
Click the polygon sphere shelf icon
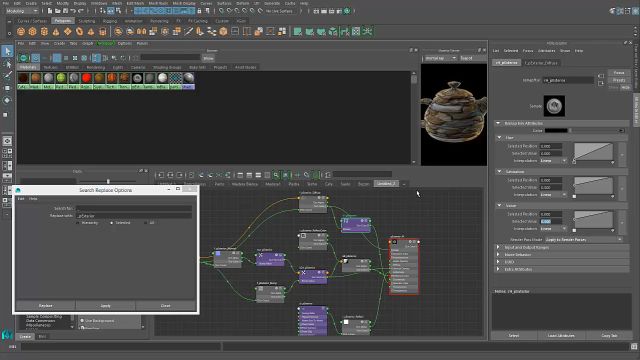(21, 31)
